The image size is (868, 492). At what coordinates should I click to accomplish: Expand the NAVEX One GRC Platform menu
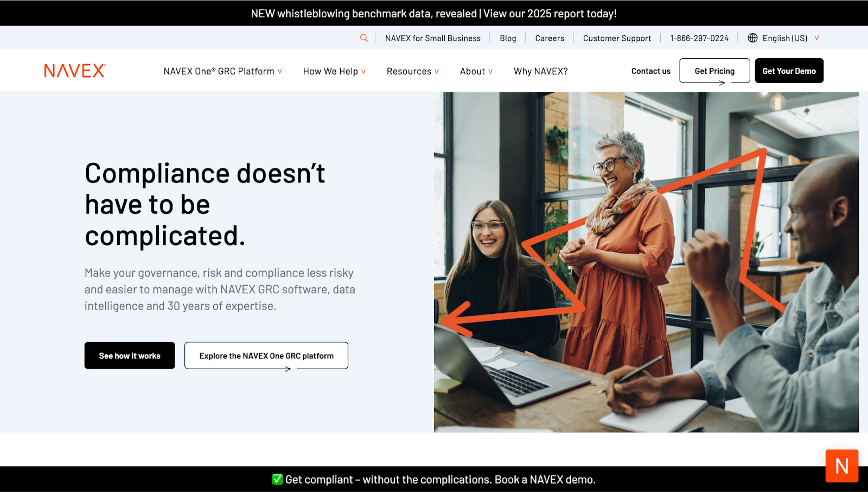click(222, 71)
